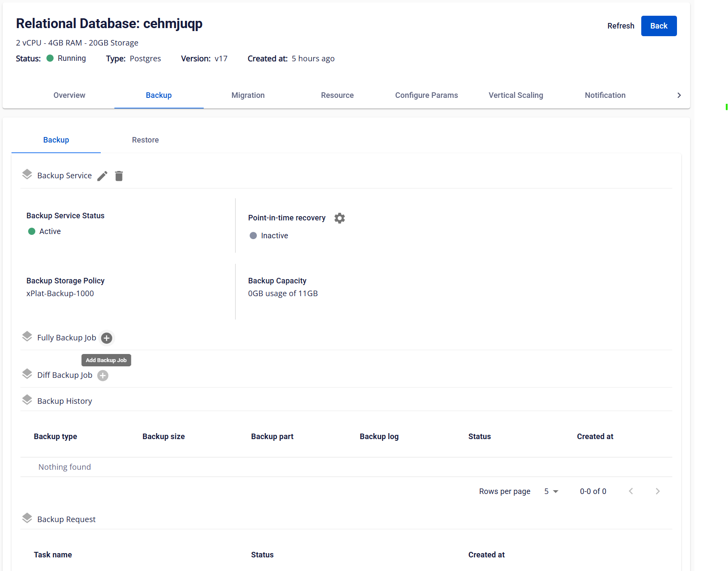Click the Backup type column header
The height and width of the screenshot is (571, 728).
[x=55, y=437]
